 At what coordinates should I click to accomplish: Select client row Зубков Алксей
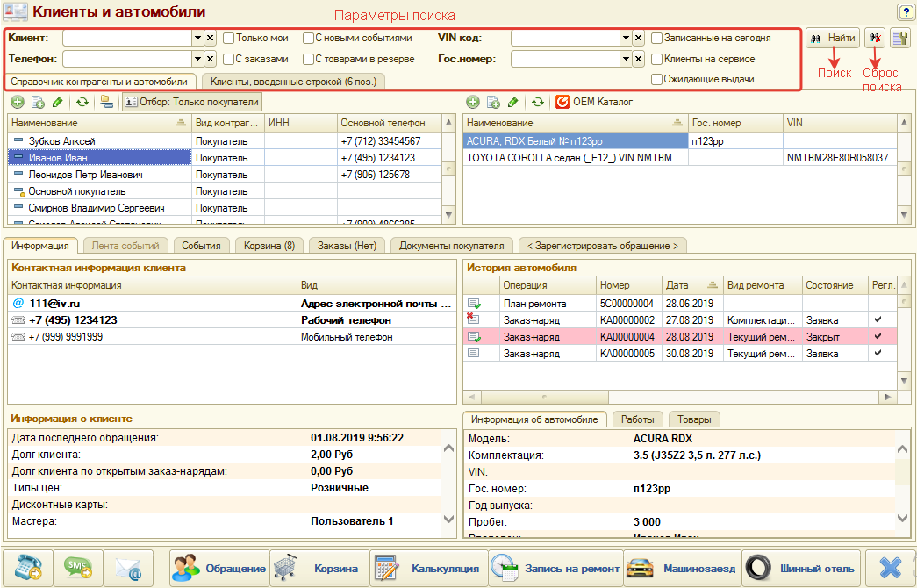[x=226, y=141]
